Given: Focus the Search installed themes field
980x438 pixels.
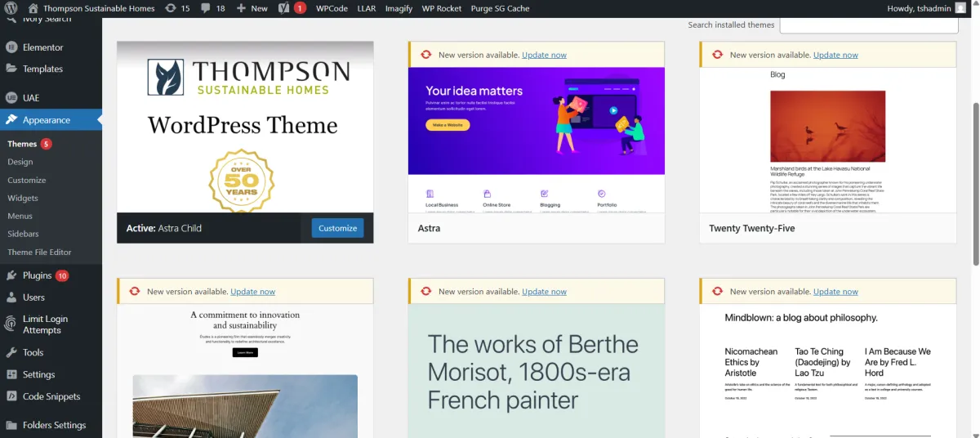Looking at the screenshot, I should click(869, 25).
